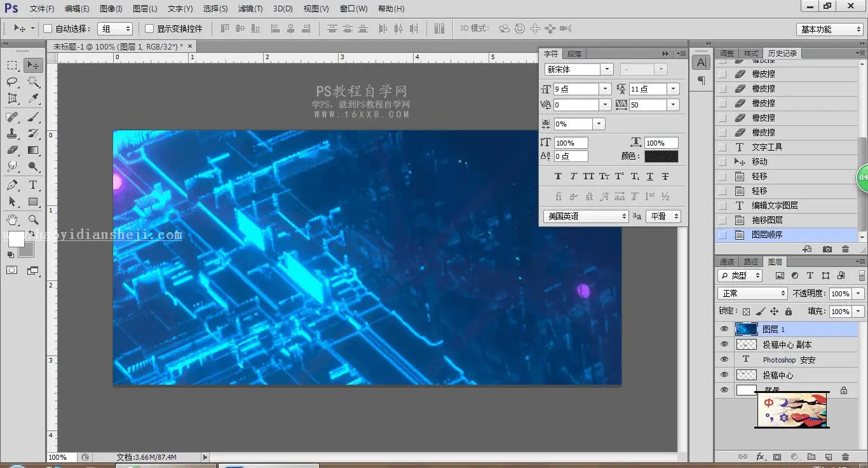Select the Zoom tool
The width and height of the screenshot is (868, 468).
(x=33, y=220)
